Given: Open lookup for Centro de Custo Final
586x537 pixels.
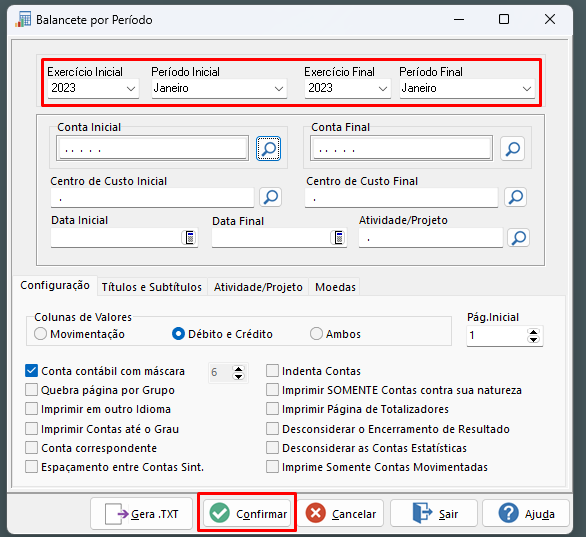Looking at the screenshot, I should pyautogui.click(x=516, y=197).
